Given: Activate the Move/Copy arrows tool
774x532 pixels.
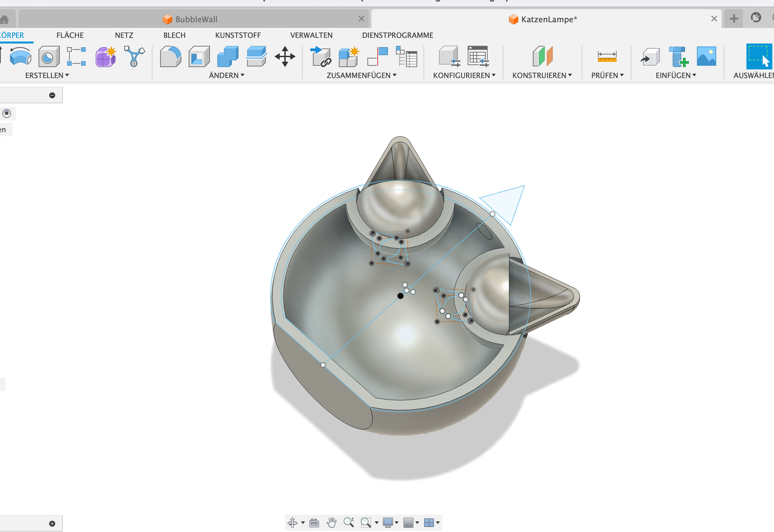Looking at the screenshot, I should click(x=285, y=57).
